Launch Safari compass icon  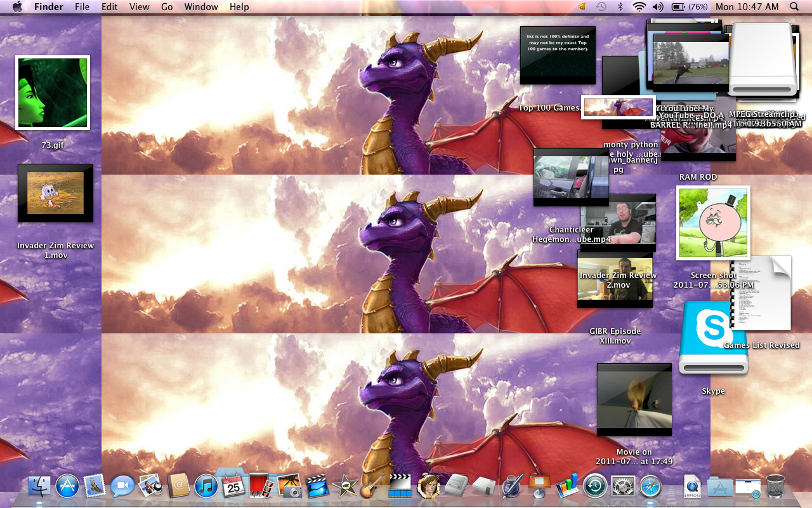pos(650,487)
